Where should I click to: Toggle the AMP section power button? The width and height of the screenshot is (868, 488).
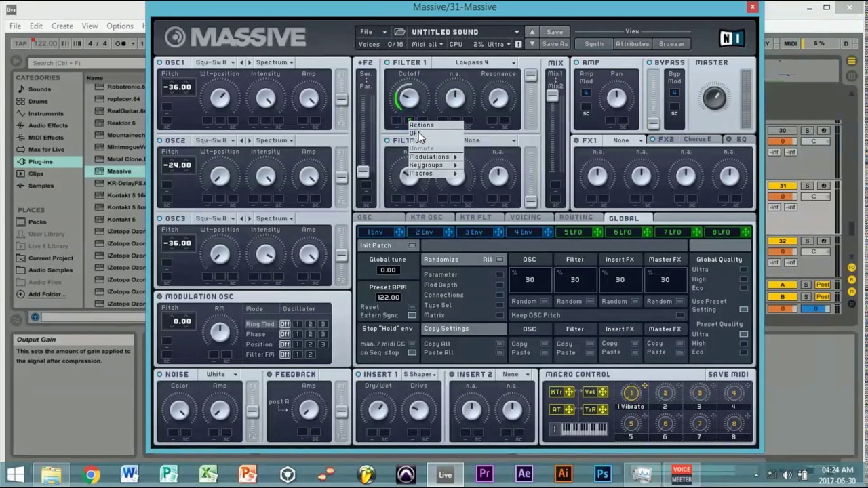[576, 62]
